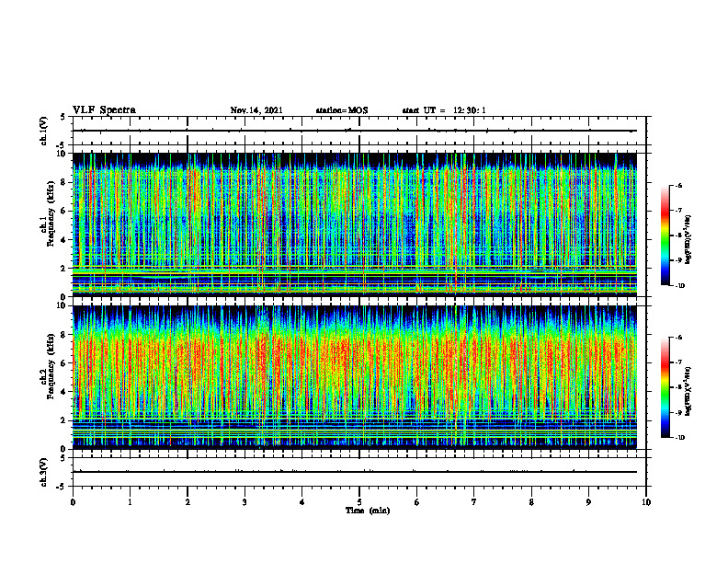Click the time axis tick label '7'
The width and height of the screenshot is (728, 563).
[x=474, y=502]
